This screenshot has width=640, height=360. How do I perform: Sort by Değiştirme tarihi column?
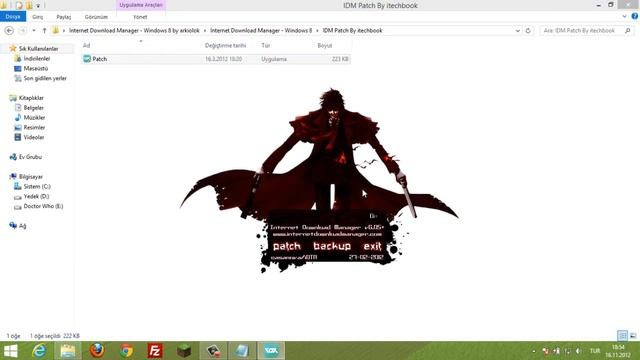click(225, 45)
